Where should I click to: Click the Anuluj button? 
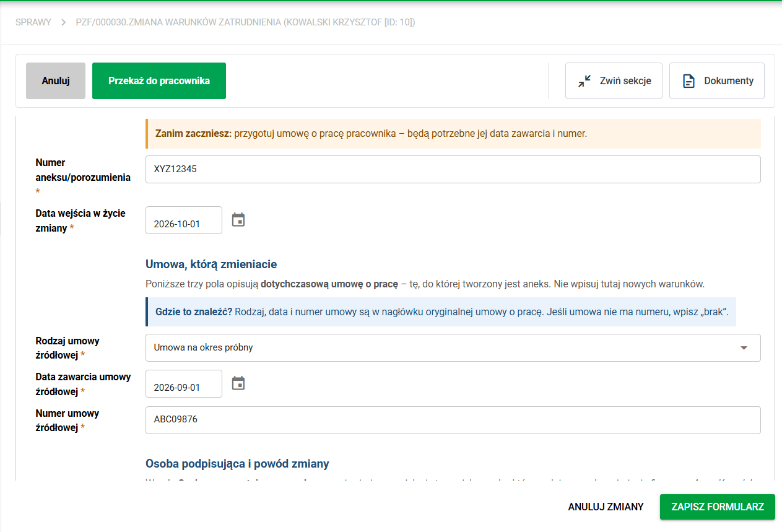pyautogui.click(x=56, y=81)
